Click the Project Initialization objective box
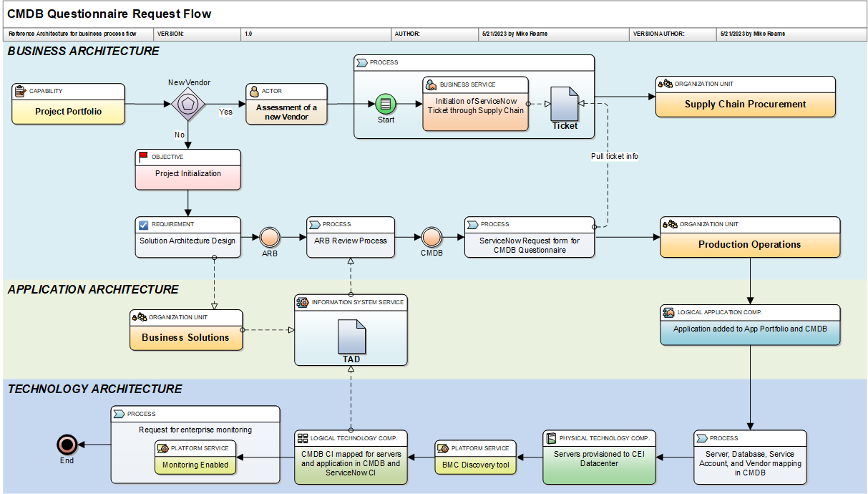 pyautogui.click(x=188, y=170)
